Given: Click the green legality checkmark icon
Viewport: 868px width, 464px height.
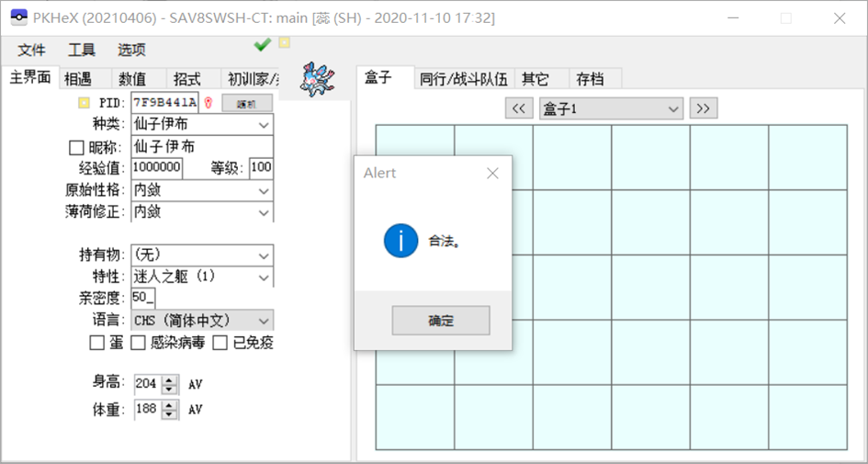Looking at the screenshot, I should 262,45.
